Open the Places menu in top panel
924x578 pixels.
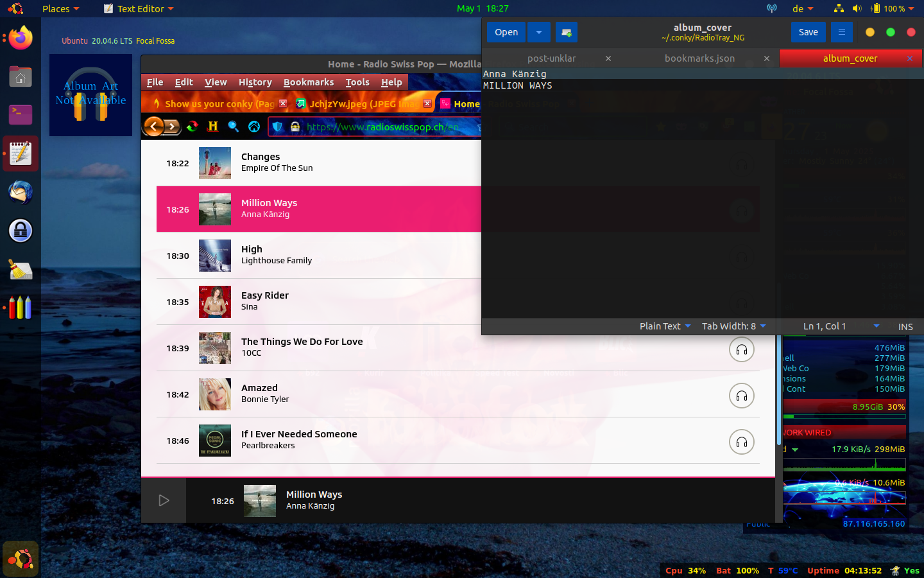click(61, 9)
